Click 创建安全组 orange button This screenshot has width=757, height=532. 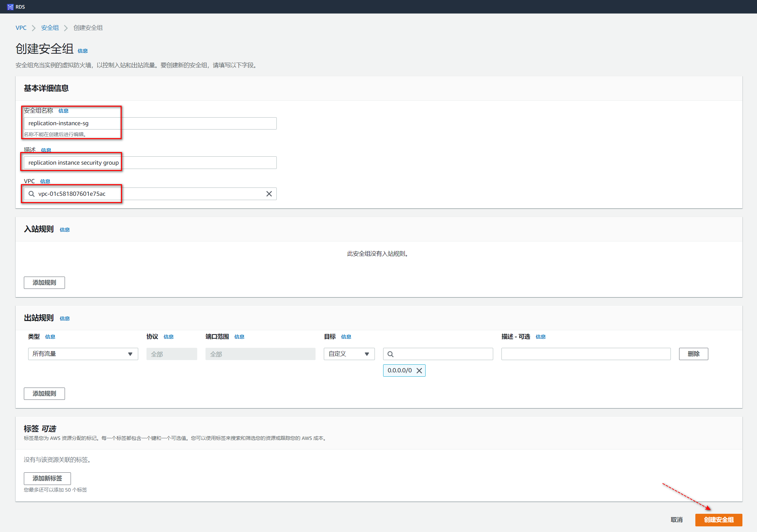[x=718, y=520]
